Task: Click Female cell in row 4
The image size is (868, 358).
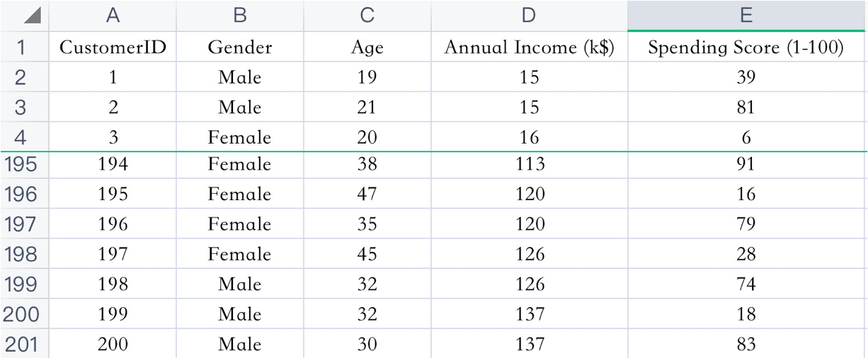Action: (240, 137)
